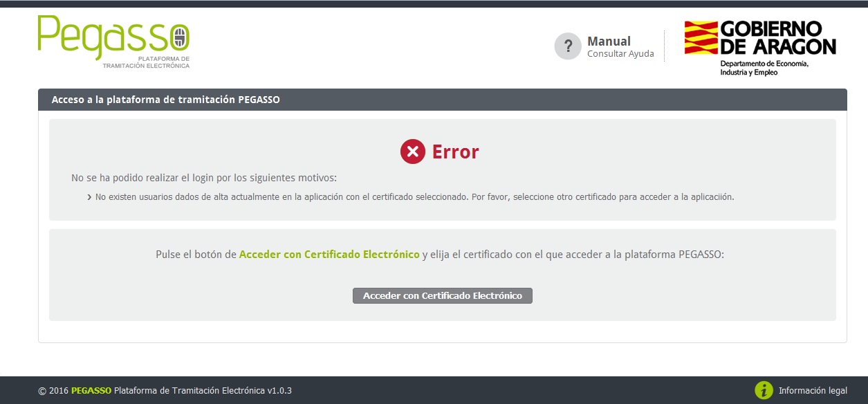Click the green information icon in footer
The width and height of the screenshot is (868, 404).
tap(764, 390)
